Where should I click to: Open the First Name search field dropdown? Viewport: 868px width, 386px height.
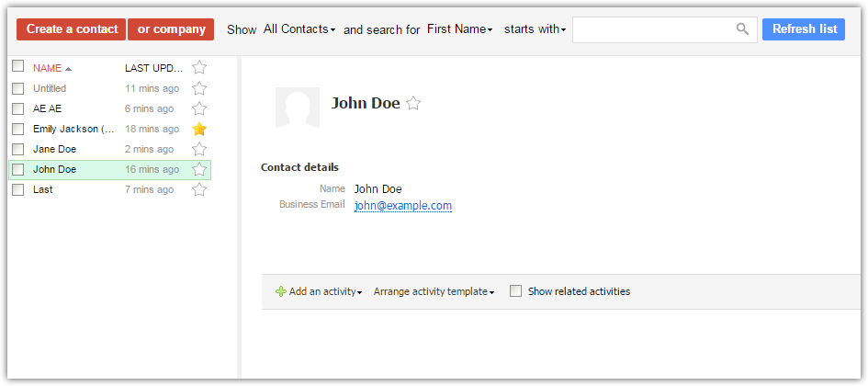[460, 29]
